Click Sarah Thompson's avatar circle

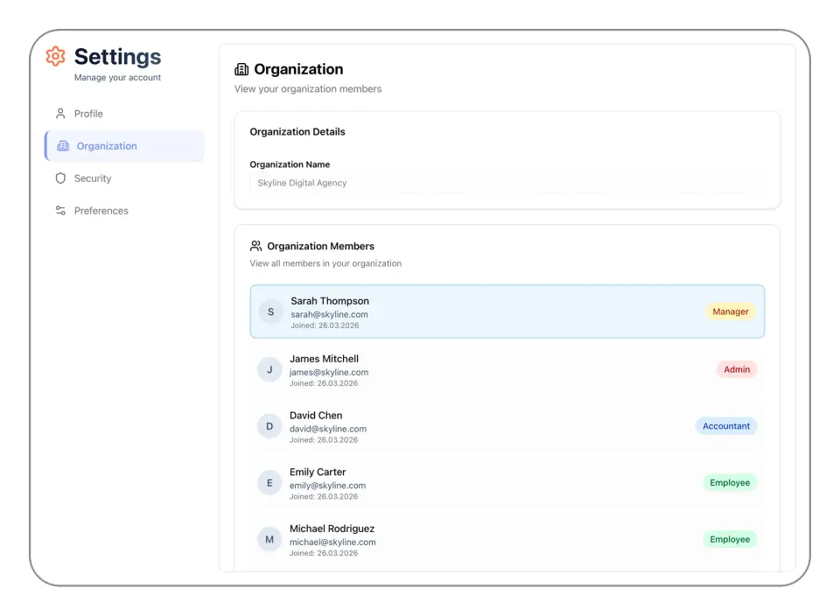click(x=269, y=311)
